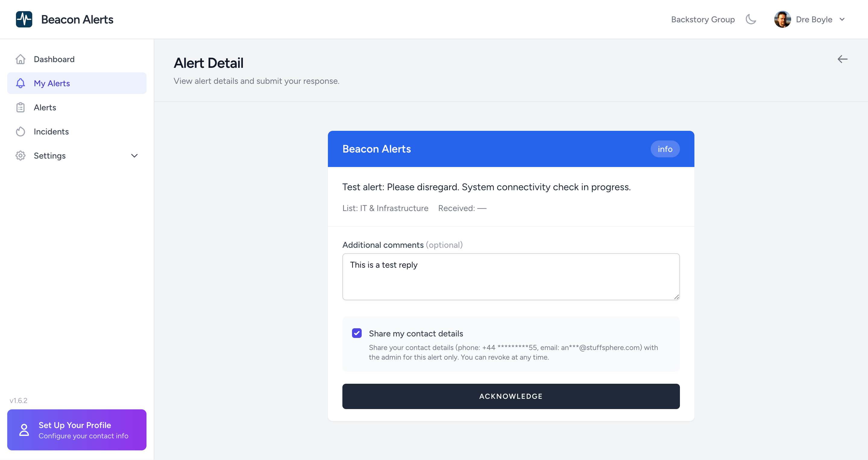Click the info severity badge
Image resolution: width=868 pixels, height=460 pixels.
click(665, 149)
